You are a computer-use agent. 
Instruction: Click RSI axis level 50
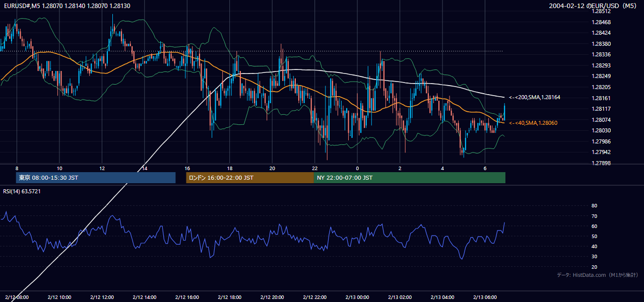tap(595, 236)
